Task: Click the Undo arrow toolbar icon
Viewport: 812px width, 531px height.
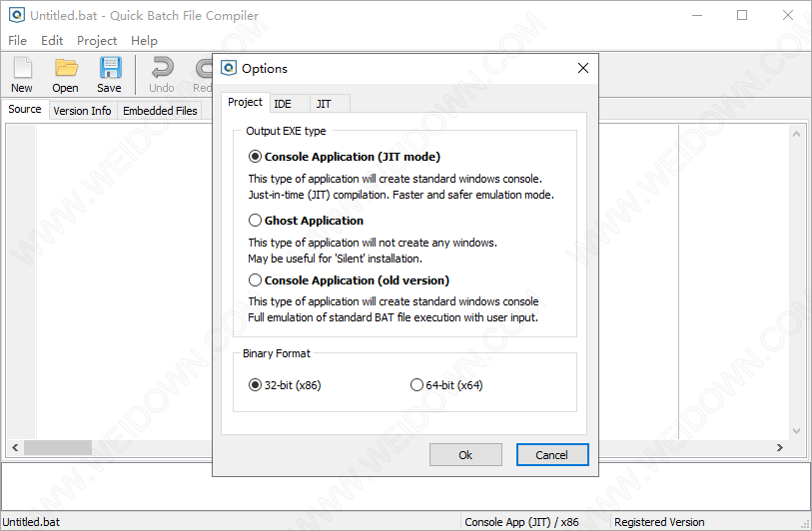Action: click(162, 69)
